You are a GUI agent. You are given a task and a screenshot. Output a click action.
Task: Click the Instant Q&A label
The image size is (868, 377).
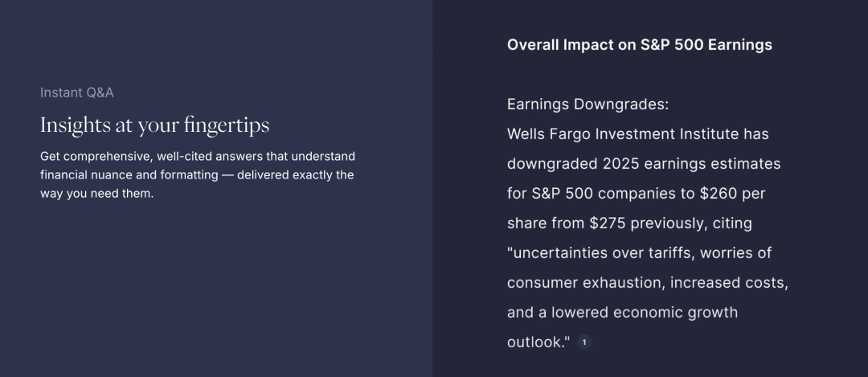click(77, 92)
